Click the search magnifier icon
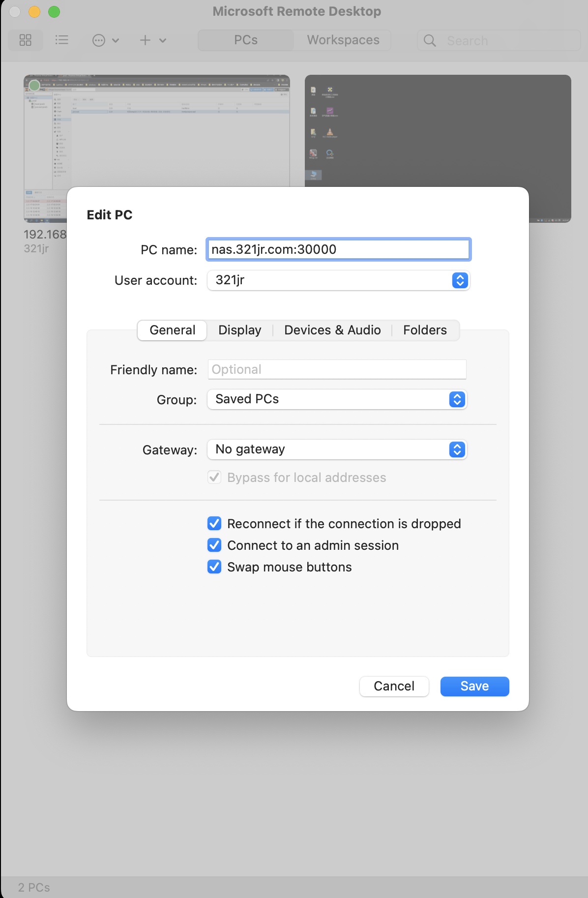 [430, 40]
